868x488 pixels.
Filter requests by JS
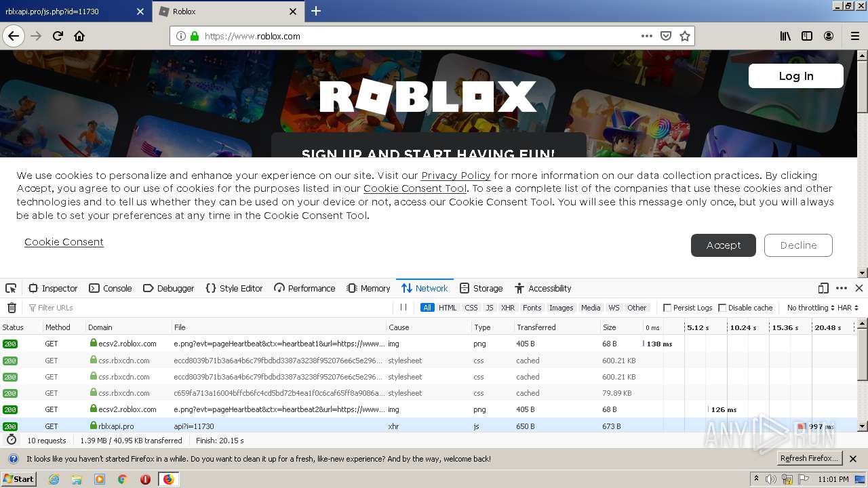point(490,308)
